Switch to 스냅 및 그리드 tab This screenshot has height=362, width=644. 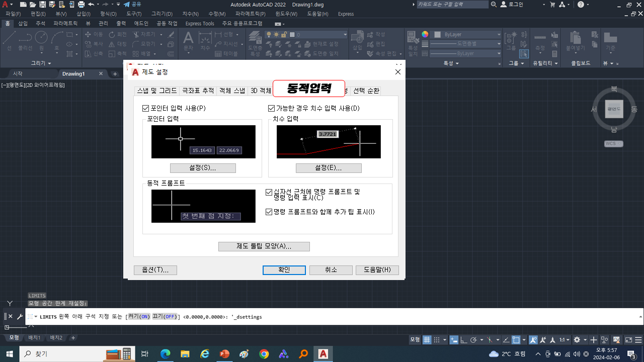(157, 91)
